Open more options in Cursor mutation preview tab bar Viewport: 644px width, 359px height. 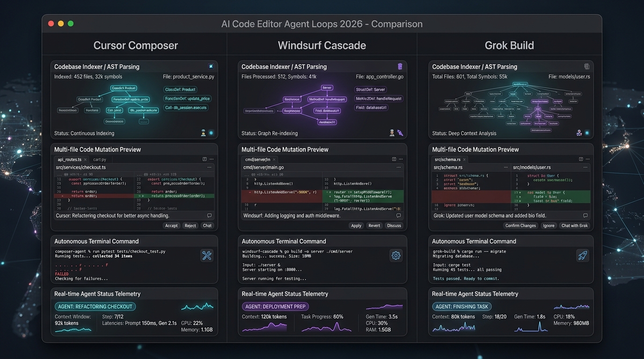pos(211,159)
